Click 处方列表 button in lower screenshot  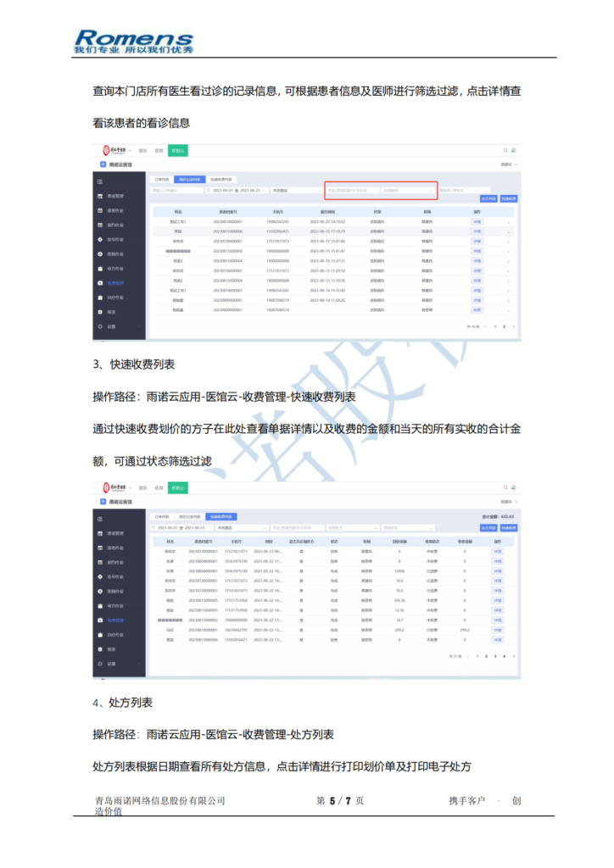click(x=488, y=527)
